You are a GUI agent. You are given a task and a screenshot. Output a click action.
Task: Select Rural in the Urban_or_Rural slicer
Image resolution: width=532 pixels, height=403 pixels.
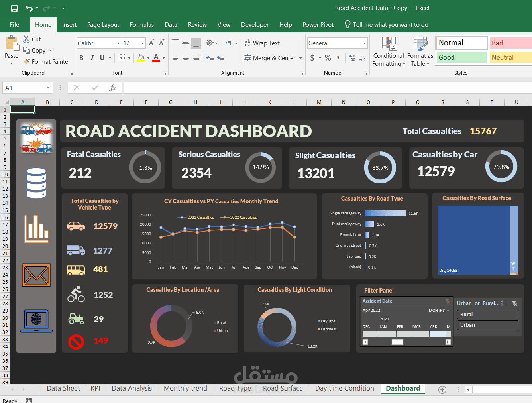487,315
